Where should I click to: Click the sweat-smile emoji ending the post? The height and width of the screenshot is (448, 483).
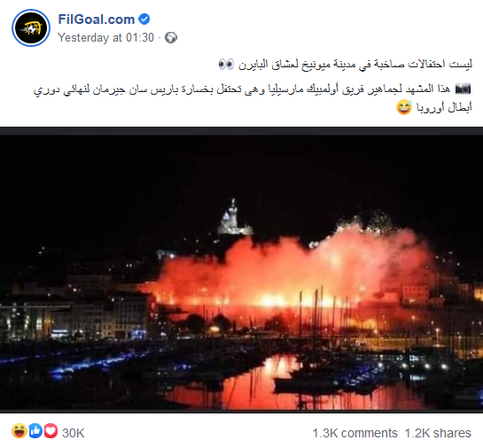404,107
